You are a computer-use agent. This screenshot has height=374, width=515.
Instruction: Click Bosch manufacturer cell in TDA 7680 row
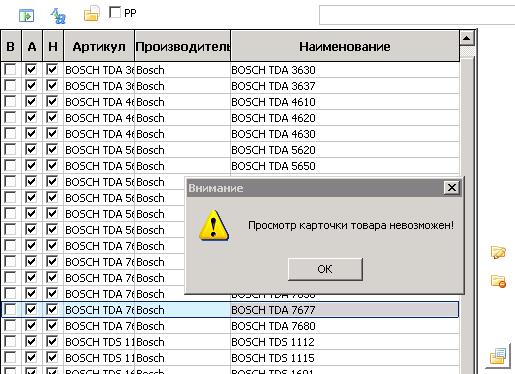pos(182,326)
